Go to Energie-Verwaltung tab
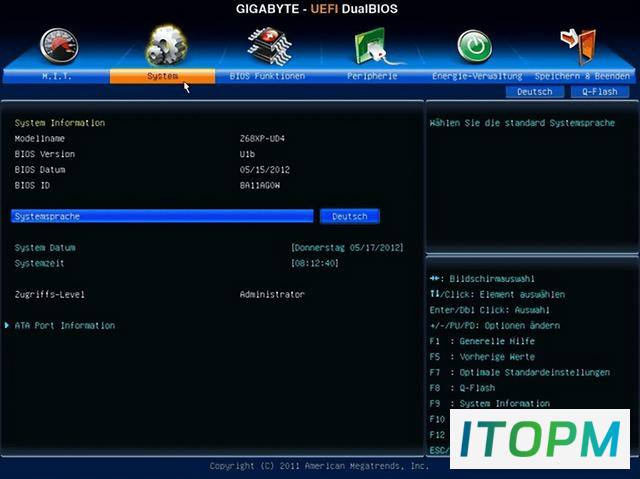 pos(477,76)
